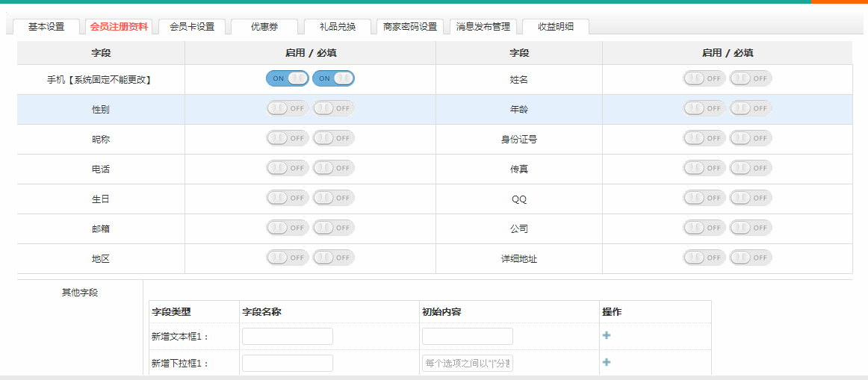Toggle the 手机 enabled switch

pos(288,78)
